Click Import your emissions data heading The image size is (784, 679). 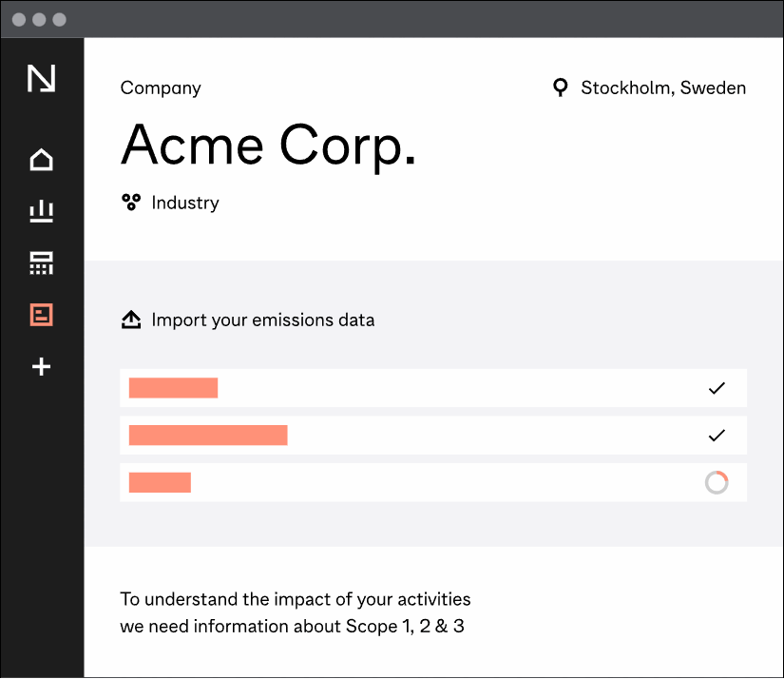(263, 320)
